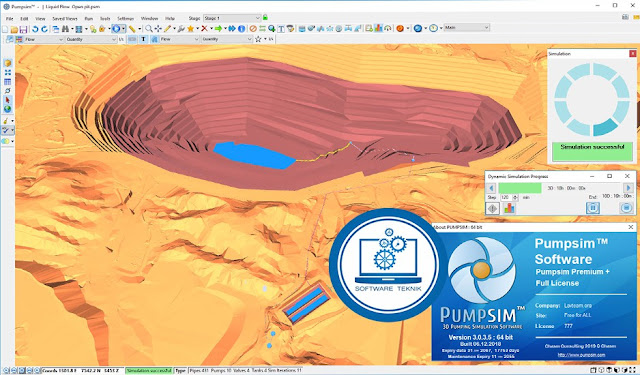Click the green arrow flow direction icon
The image size is (640, 375).
[218, 29]
